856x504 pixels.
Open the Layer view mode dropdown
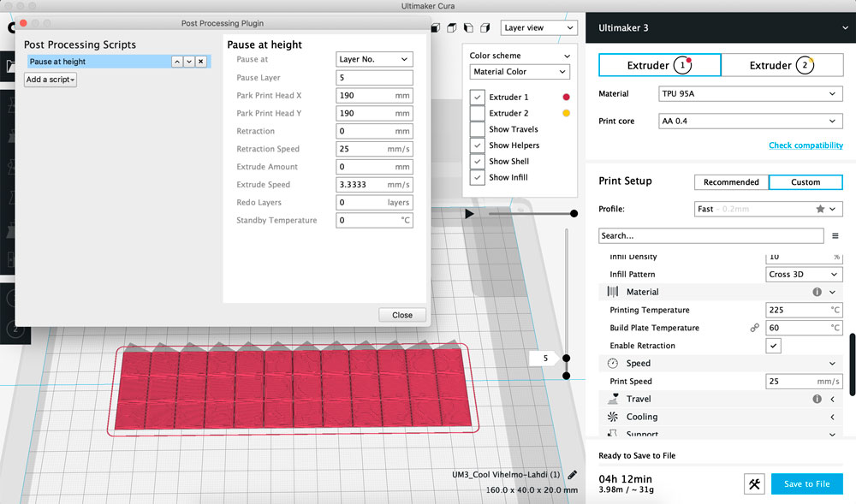click(538, 28)
